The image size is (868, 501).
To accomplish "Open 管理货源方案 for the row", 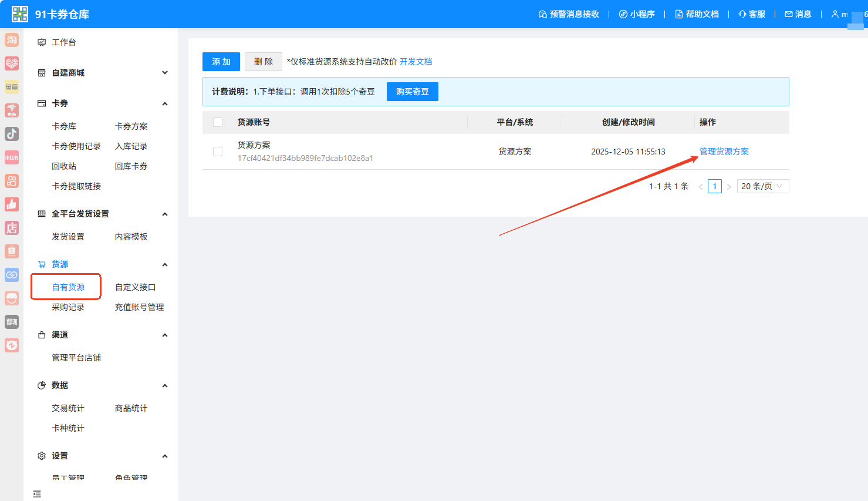I will 724,152.
